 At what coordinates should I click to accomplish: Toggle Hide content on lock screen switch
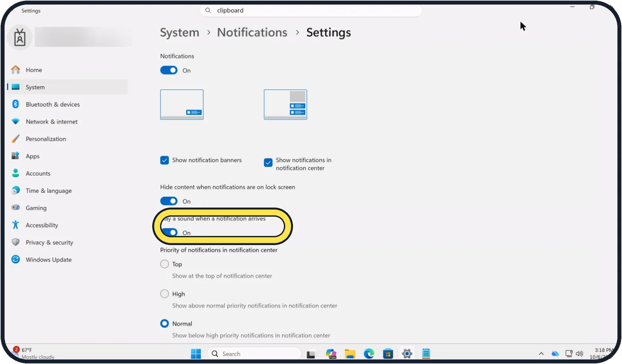169,201
